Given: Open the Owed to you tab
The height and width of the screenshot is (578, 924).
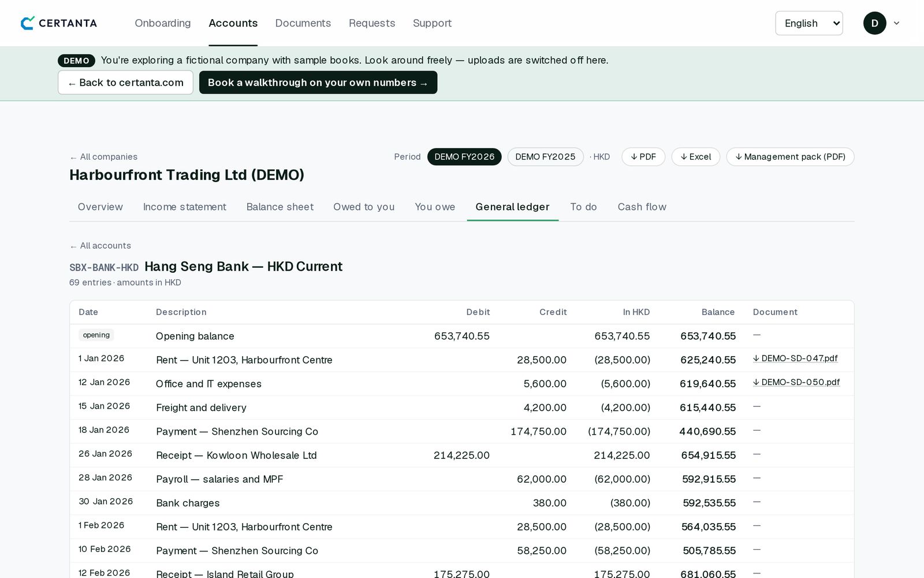Looking at the screenshot, I should [x=364, y=207].
